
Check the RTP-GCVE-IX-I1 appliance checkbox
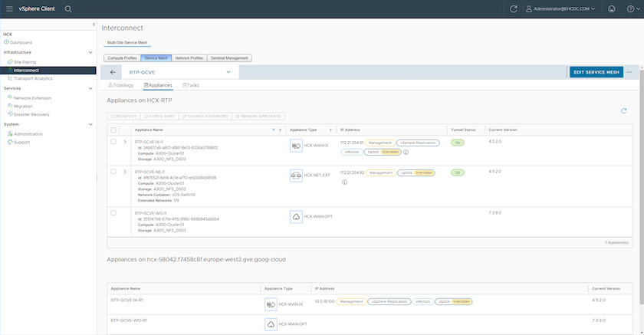114,141
